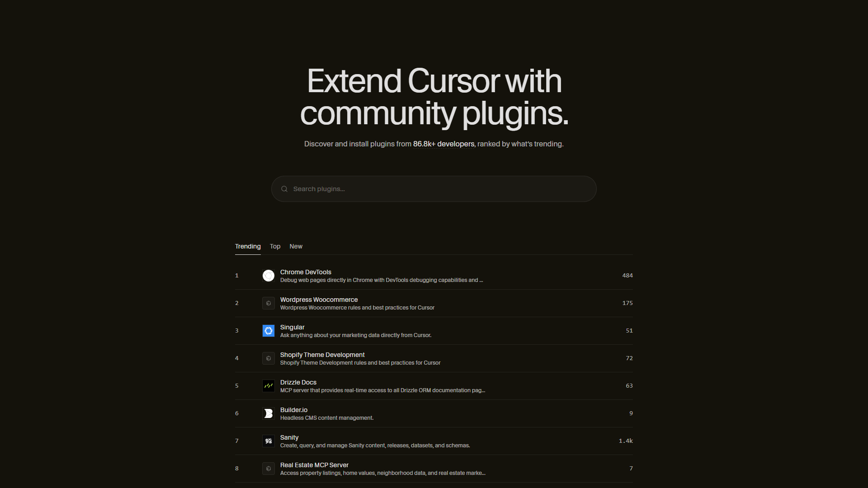Switch to the Trending tab

tap(248, 246)
